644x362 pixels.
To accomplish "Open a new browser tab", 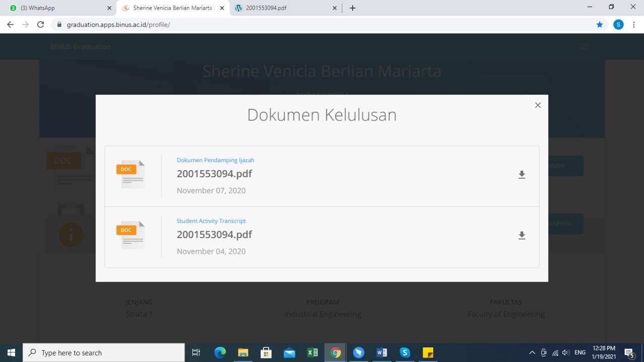I will coord(353,8).
